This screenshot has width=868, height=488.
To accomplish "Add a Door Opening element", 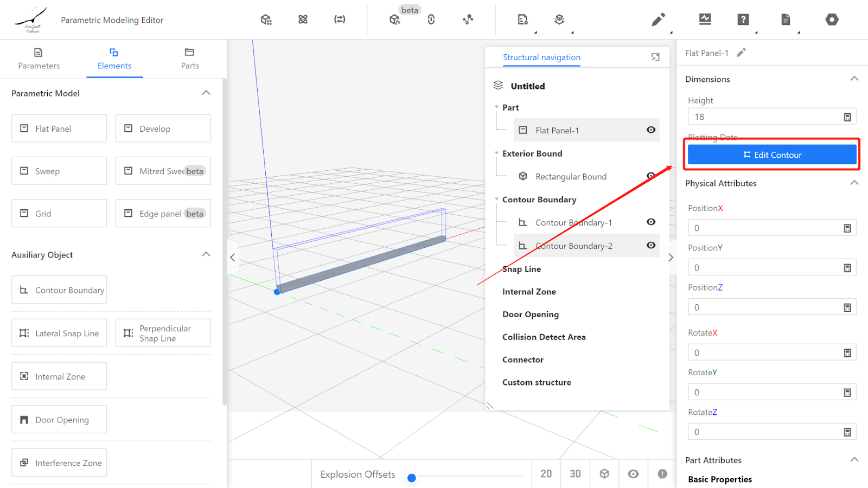I will [x=59, y=420].
